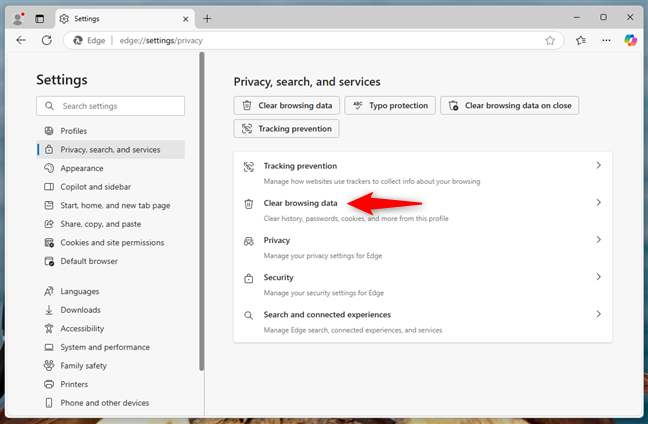Image resolution: width=648 pixels, height=424 pixels.
Task: Open Profiles in settings sidebar
Action: tap(110, 131)
